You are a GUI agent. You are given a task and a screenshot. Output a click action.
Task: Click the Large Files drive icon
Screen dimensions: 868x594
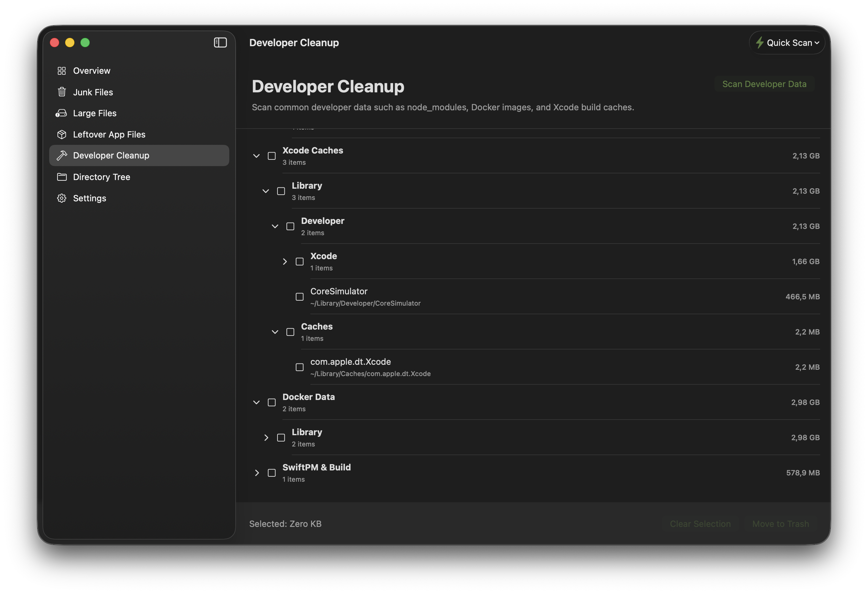pyautogui.click(x=61, y=113)
